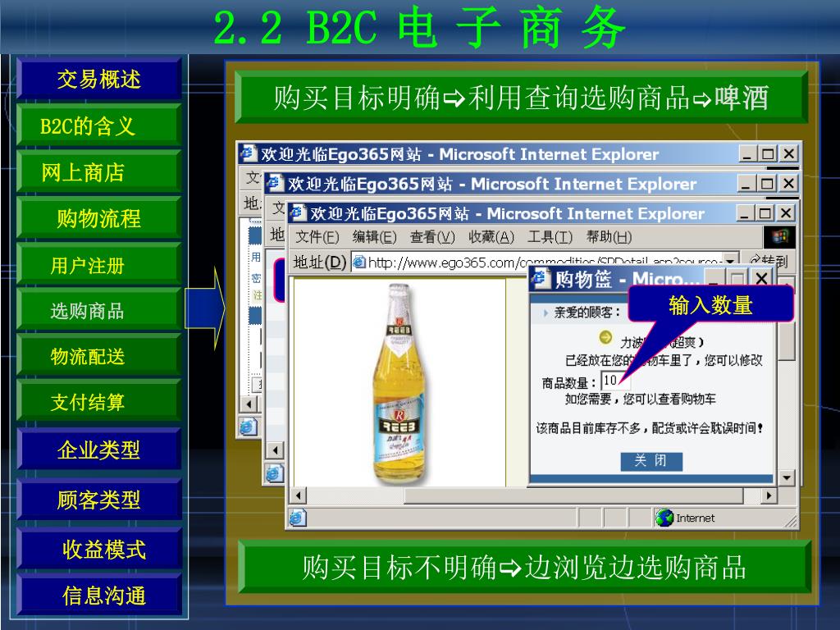Open 企业类型 sidebar button

click(x=99, y=450)
